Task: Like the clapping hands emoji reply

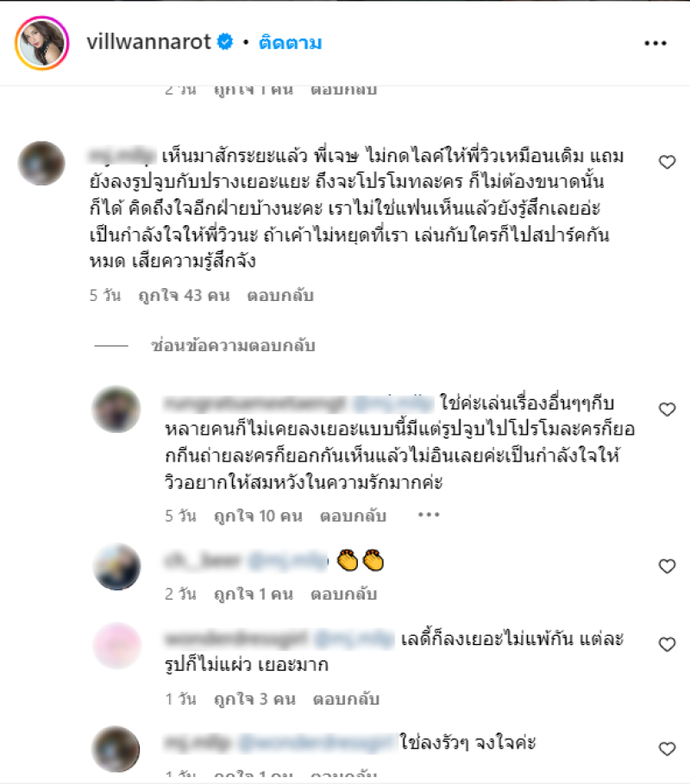Action: point(667,566)
